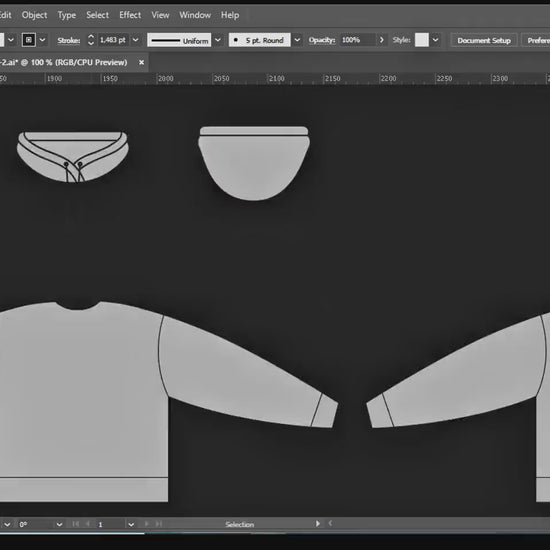Viewport: 550px width, 550px height.
Task: Click the Opacity 100% value field
Action: 357,40
